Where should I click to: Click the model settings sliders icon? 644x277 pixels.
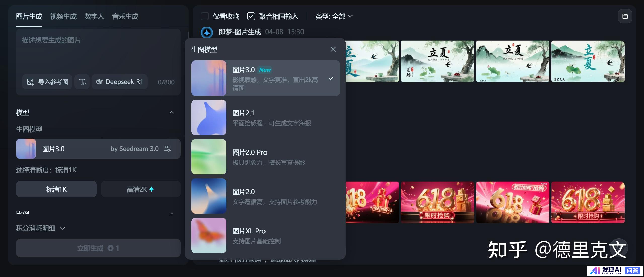click(x=168, y=149)
